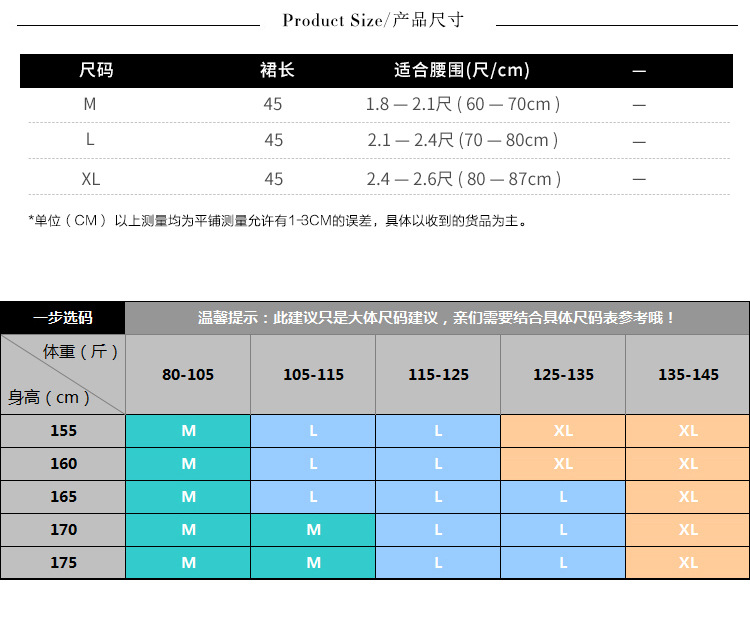750x642 pixels.
Task: Select the M size row label in the top table
Action: pos(90,104)
